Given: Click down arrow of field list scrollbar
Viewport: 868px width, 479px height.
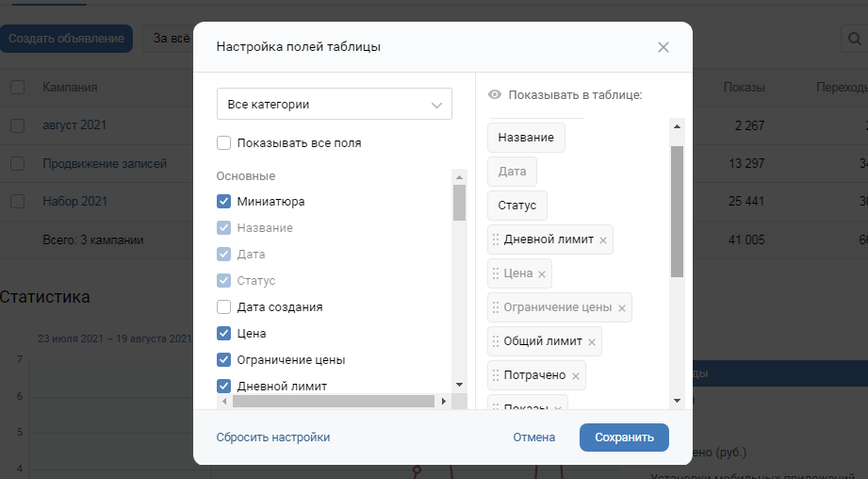Looking at the screenshot, I should pos(459,385).
